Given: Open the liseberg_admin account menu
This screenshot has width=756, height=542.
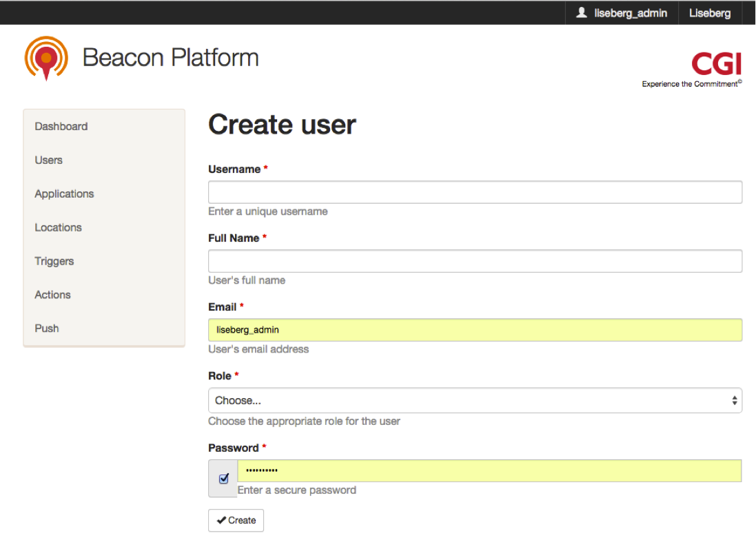Looking at the screenshot, I should point(622,13).
